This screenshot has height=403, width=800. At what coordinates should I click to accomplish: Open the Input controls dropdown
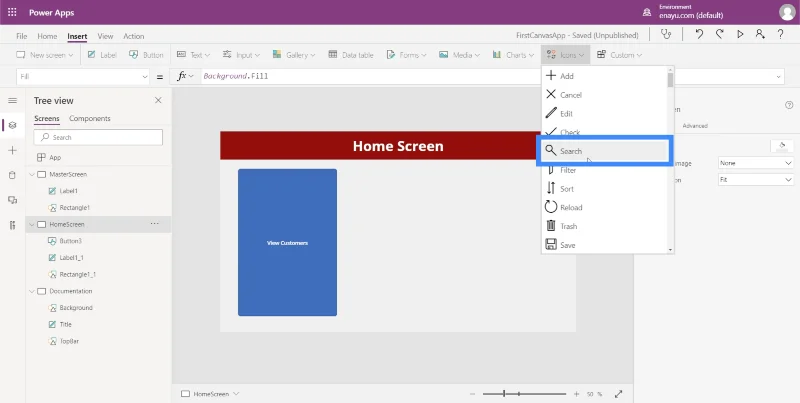point(241,55)
